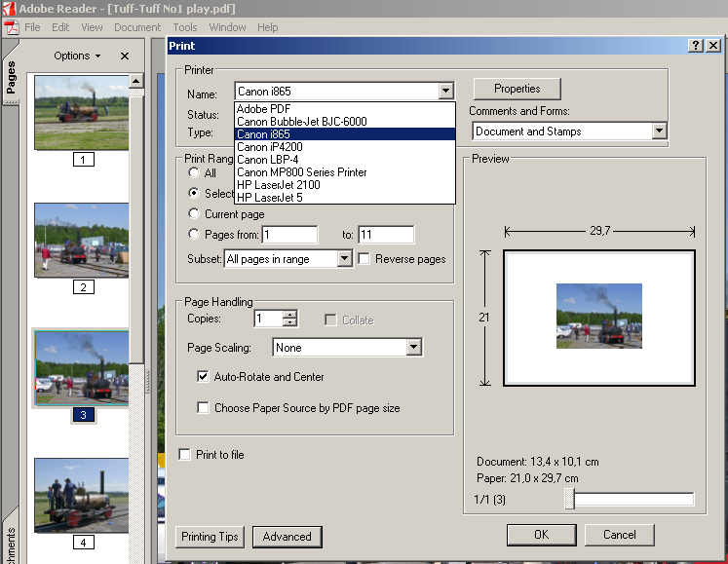Select the Pages from radio button
The image size is (728, 564).
click(194, 234)
